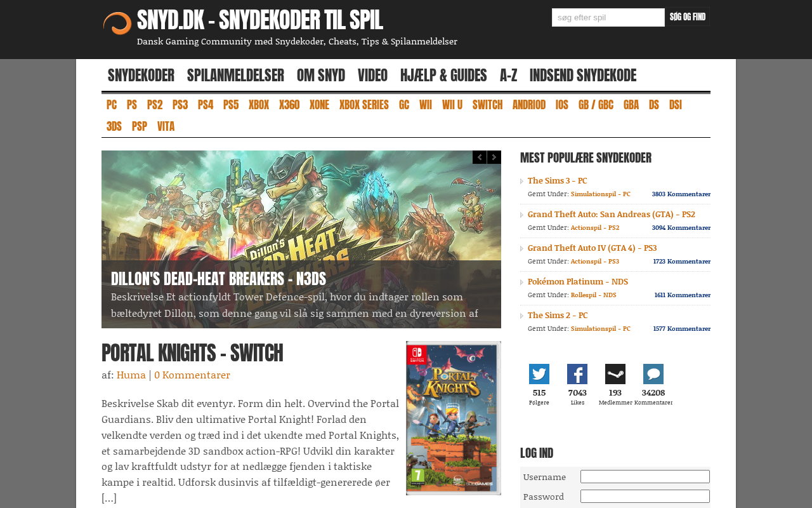
Task: Select the 3DS platform tab
Action: click(x=114, y=126)
